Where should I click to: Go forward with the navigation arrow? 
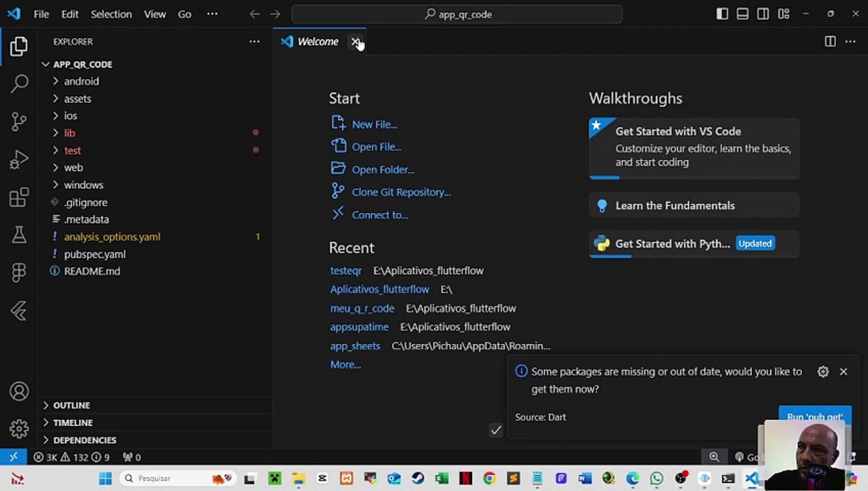[275, 14]
